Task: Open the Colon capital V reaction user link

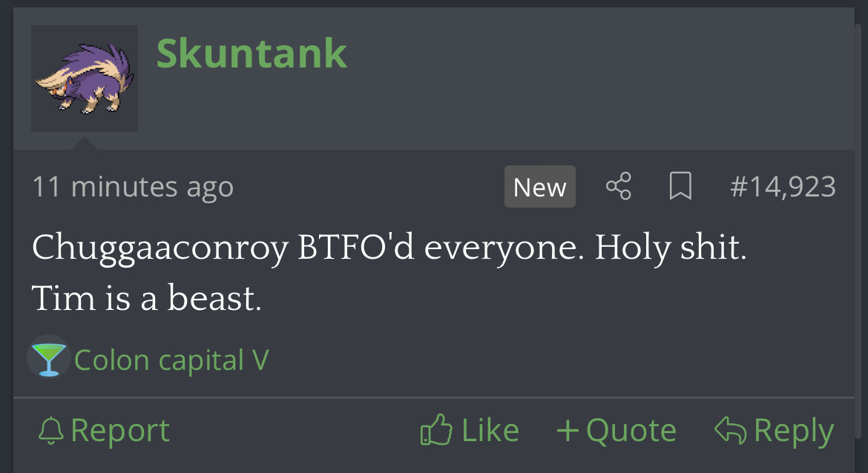Action: (x=171, y=360)
